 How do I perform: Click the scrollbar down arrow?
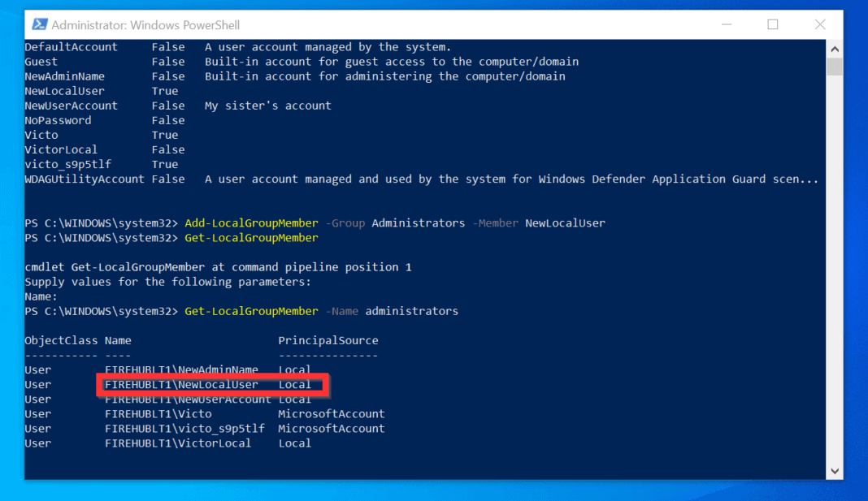click(x=835, y=470)
